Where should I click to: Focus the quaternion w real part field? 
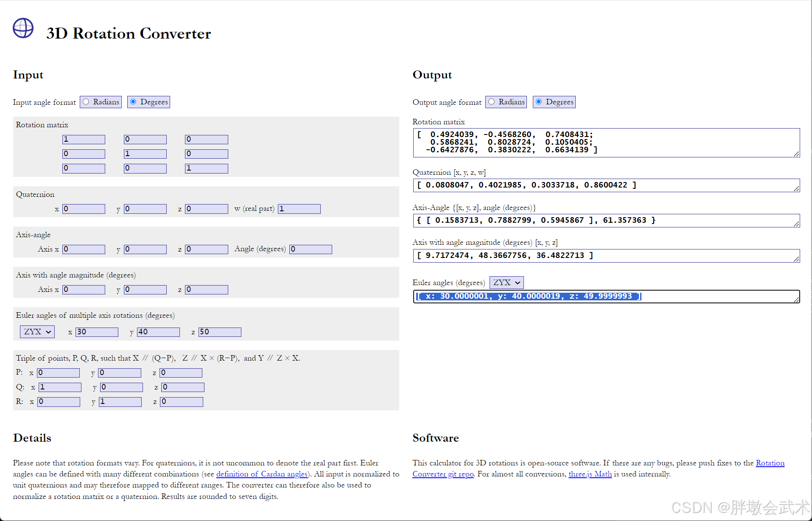pyautogui.click(x=299, y=209)
